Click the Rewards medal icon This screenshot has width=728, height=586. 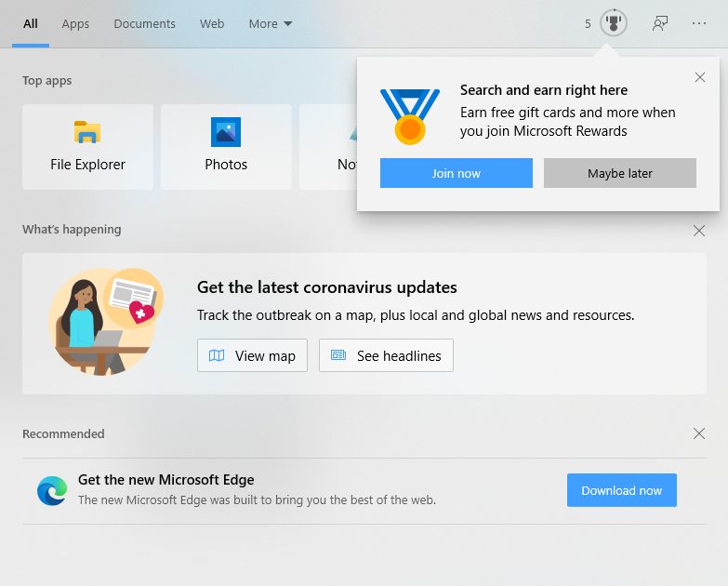pyautogui.click(x=409, y=116)
